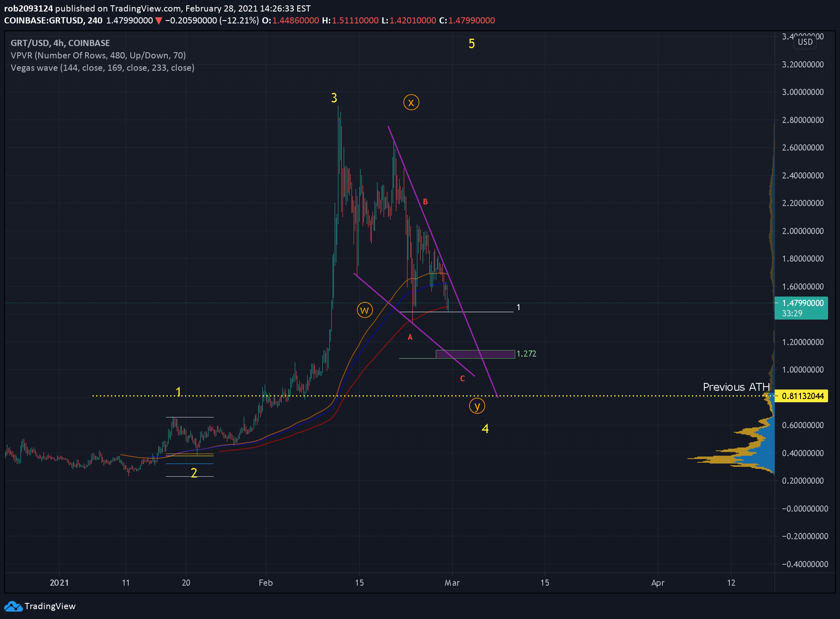Click the purple Fibonacci target zone box

tap(475, 354)
